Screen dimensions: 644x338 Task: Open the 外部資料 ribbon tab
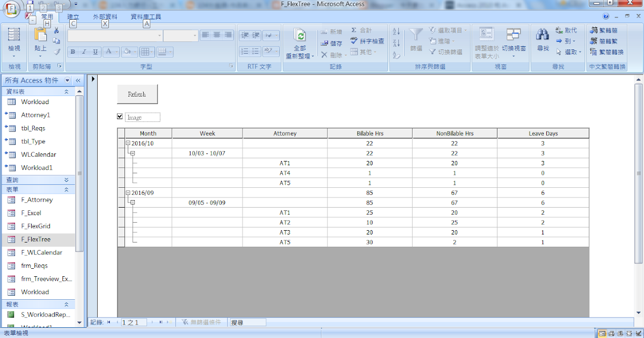(104, 17)
